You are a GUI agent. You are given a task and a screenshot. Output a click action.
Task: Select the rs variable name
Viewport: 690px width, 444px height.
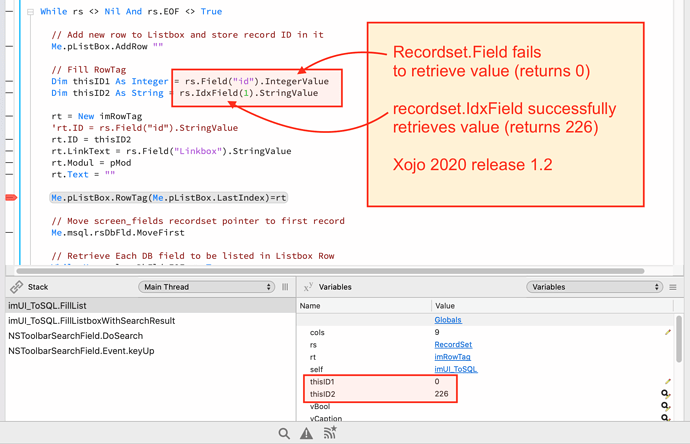point(313,345)
